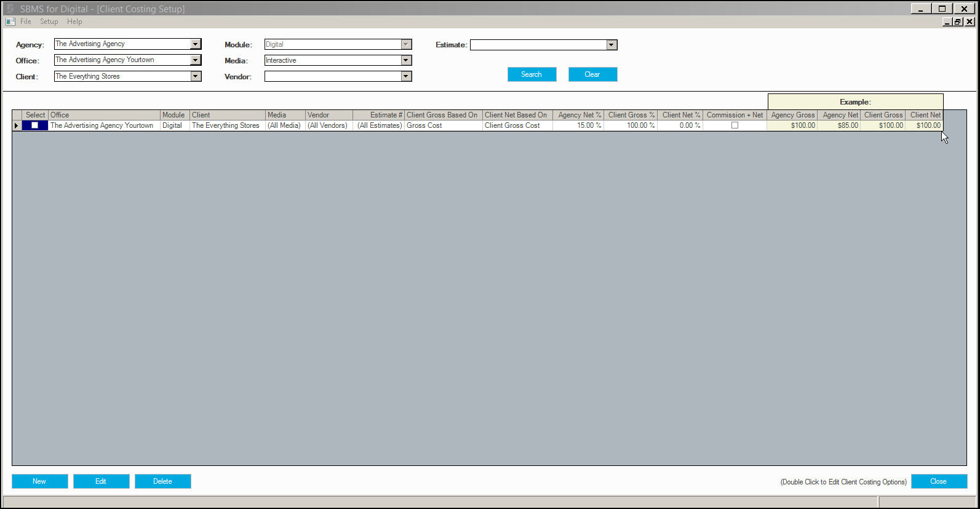Viewport: 980px width, 509px height.
Task: Toggle the Select checkbox for Yourtown row
Action: pos(35,125)
